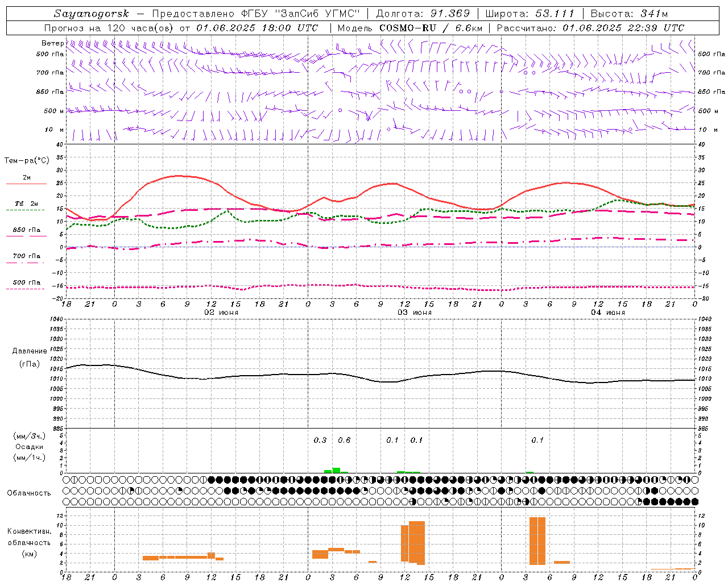Click the "Модель COSMO-RU / 6.6км" text
This screenshot has width=728, height=582.
tap(409, 28)
